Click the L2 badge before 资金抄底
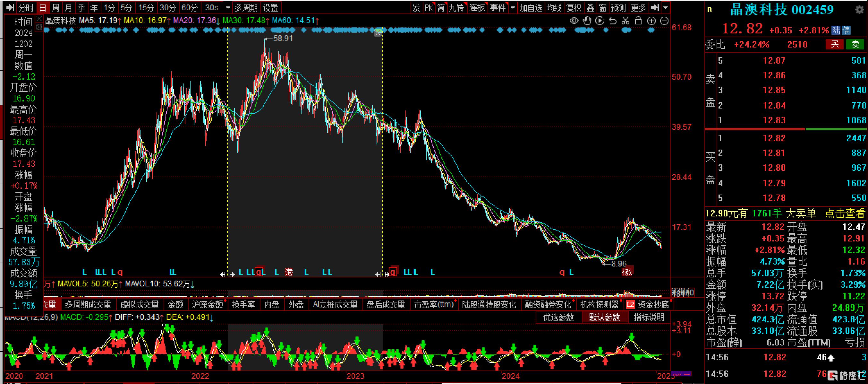 pos(630,304)
